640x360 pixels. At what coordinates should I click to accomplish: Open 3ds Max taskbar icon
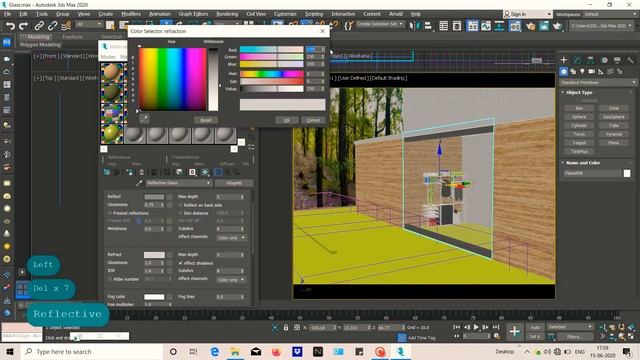(x=401, y=351)
